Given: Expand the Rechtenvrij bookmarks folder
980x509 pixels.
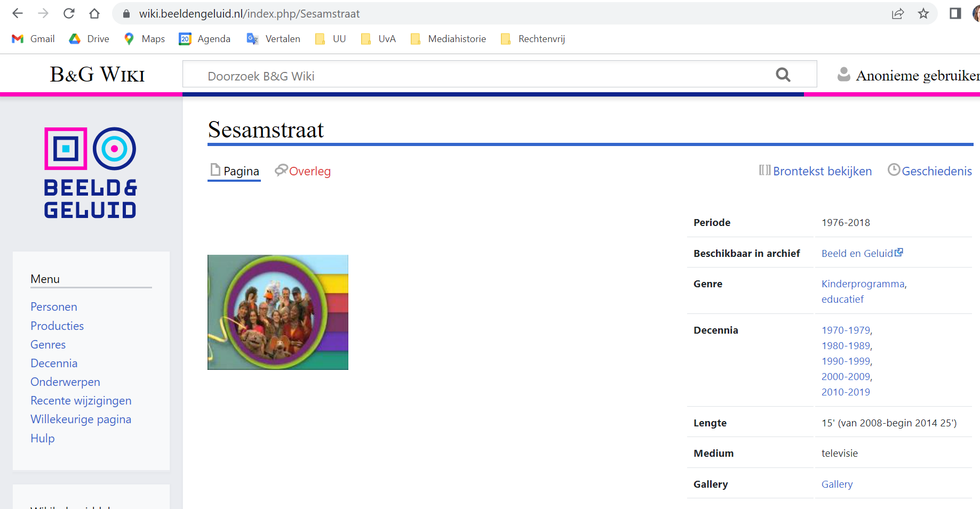Looking at the screenshot, I should coord(533,39).
